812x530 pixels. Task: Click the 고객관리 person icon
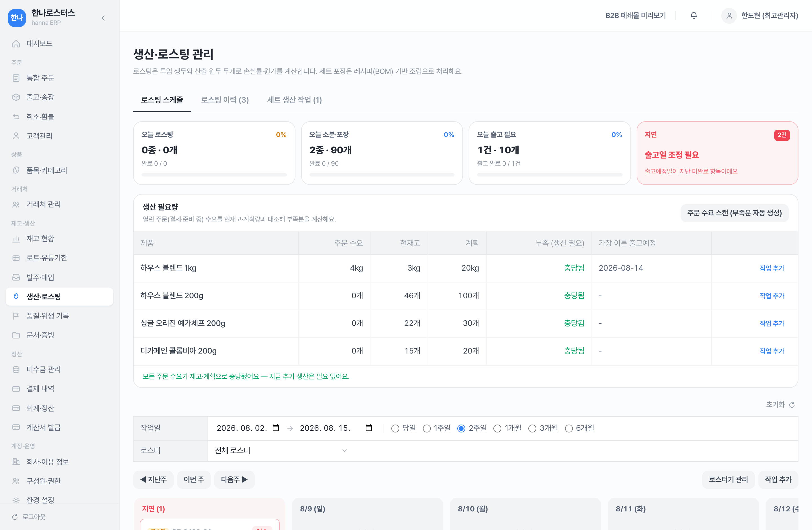(16, 136)
